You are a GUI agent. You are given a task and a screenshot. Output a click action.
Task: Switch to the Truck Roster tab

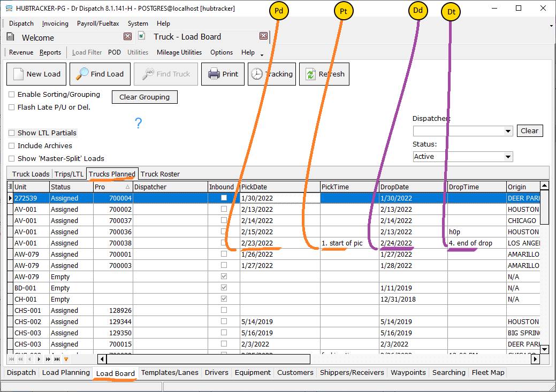160,174
